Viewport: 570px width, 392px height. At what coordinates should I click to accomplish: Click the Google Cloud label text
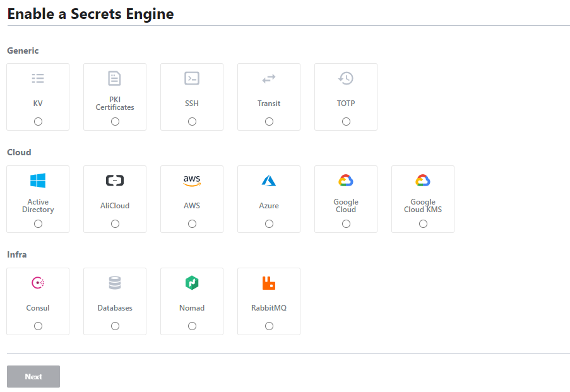coord(346,205)
